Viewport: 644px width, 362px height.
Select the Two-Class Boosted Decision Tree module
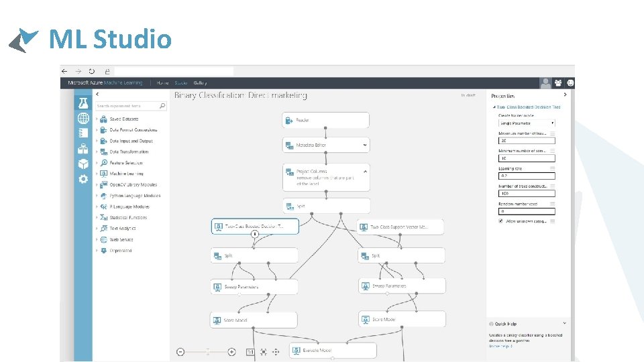[x=255, y=227]
